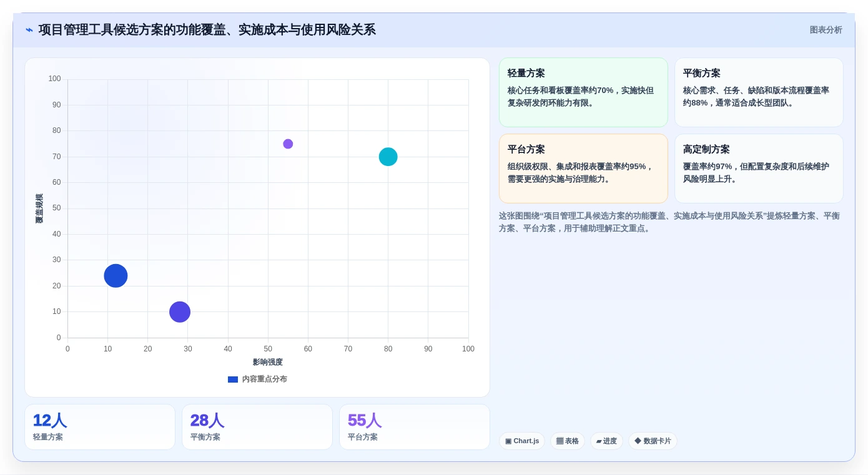Screen dimensions: 868x475
Task: Click the chart title 项目管理工具候选方案的功能覆盖
Action: click(x=207, y=30)
